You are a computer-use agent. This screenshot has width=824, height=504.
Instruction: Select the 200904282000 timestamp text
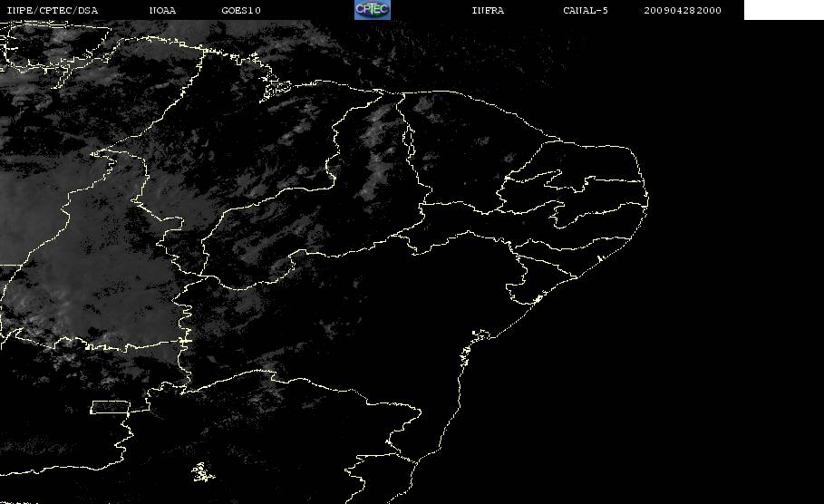(x=683, y=11)
